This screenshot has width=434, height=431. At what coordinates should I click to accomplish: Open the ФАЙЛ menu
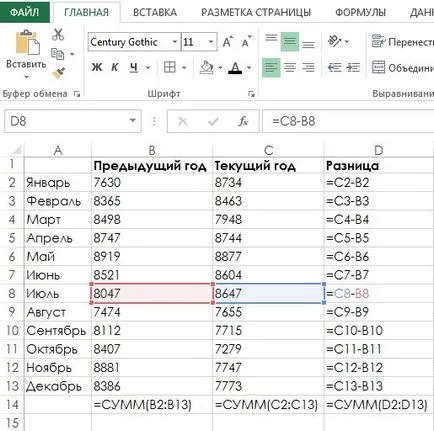25,12
